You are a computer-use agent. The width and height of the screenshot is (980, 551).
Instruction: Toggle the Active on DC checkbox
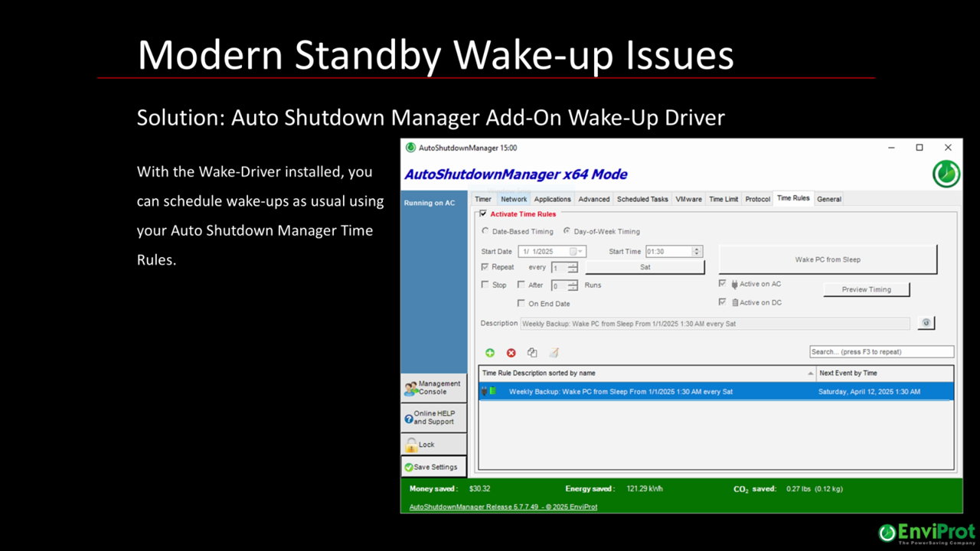[x=722, y=302]
